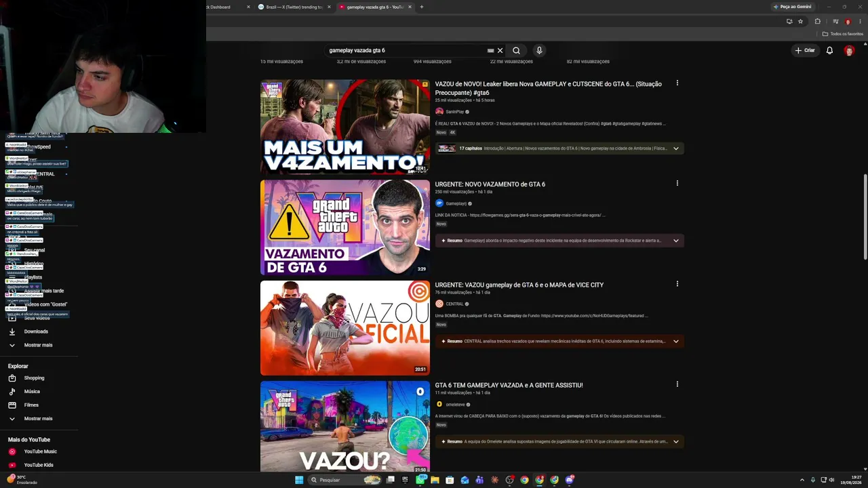This screenshot has height=488, width=868.
Task: Open the VAZAMENTO DE GTA 6 thumbnail
Action: 345,227
